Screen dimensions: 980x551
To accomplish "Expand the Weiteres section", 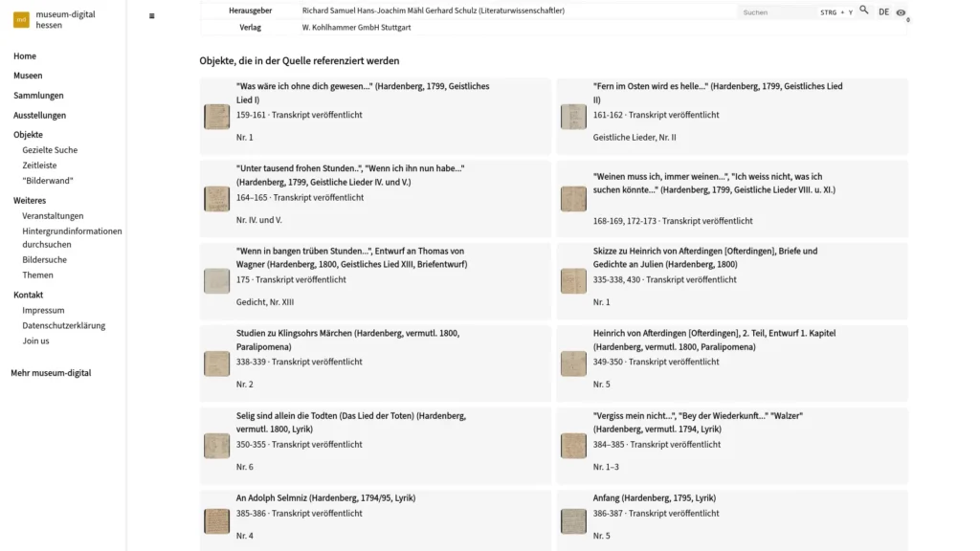I will (x=30, y=200).
